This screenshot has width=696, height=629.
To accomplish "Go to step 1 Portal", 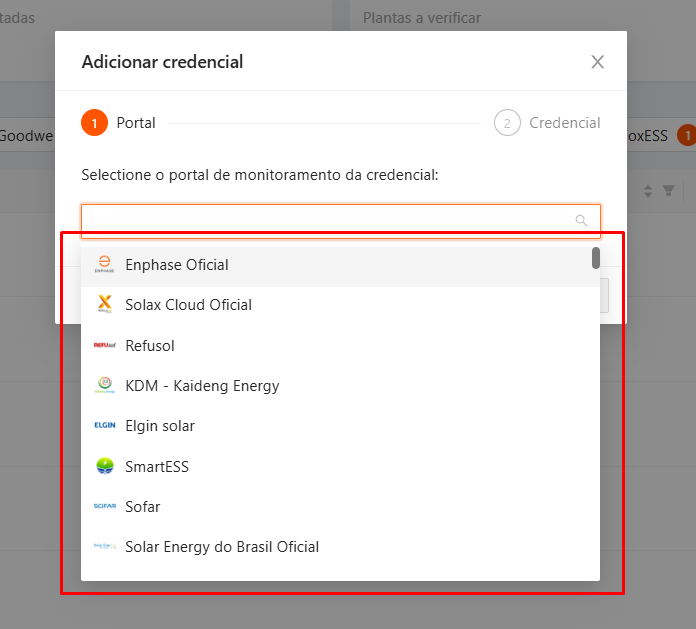I will 94,123.
